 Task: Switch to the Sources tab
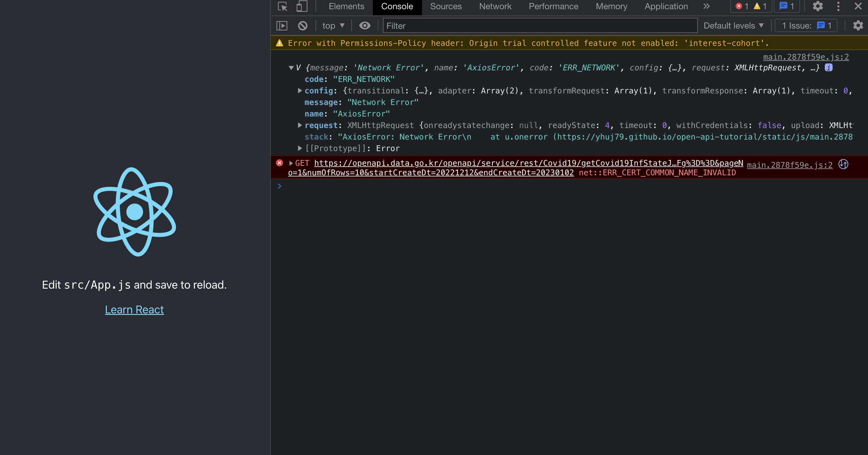(446, 6)
